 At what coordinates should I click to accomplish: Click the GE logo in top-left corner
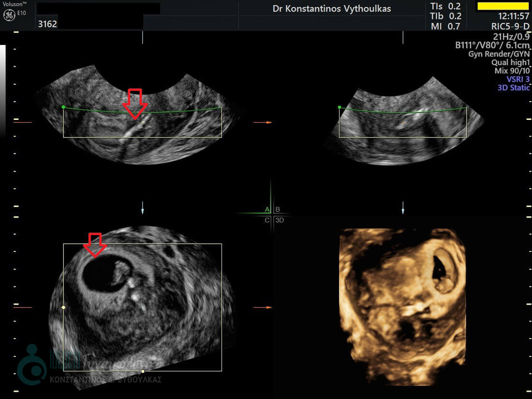point(9,15)
